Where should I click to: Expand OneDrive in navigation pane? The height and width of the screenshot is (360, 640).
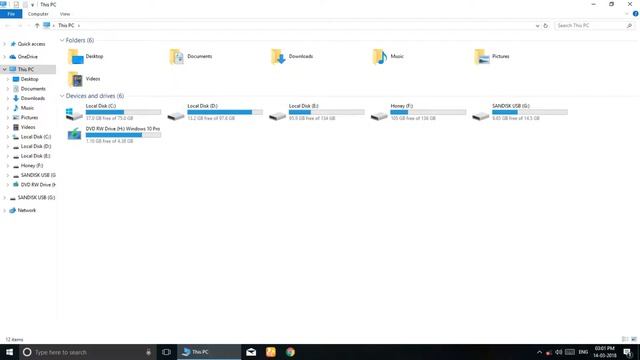coord(4,57)
